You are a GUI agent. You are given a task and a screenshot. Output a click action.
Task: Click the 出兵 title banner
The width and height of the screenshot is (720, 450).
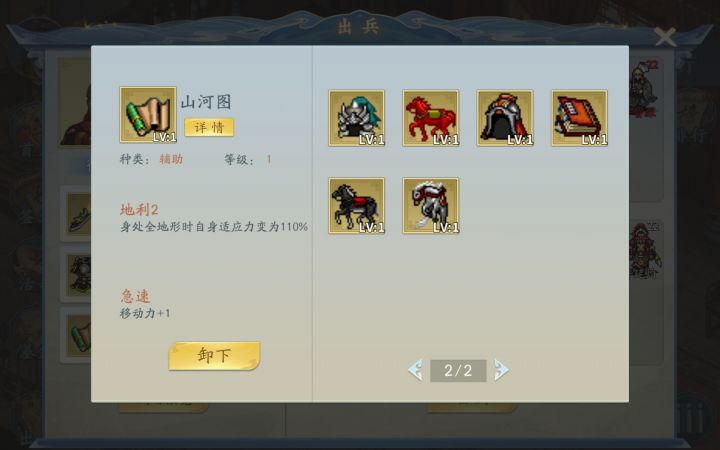coord(358,27)
